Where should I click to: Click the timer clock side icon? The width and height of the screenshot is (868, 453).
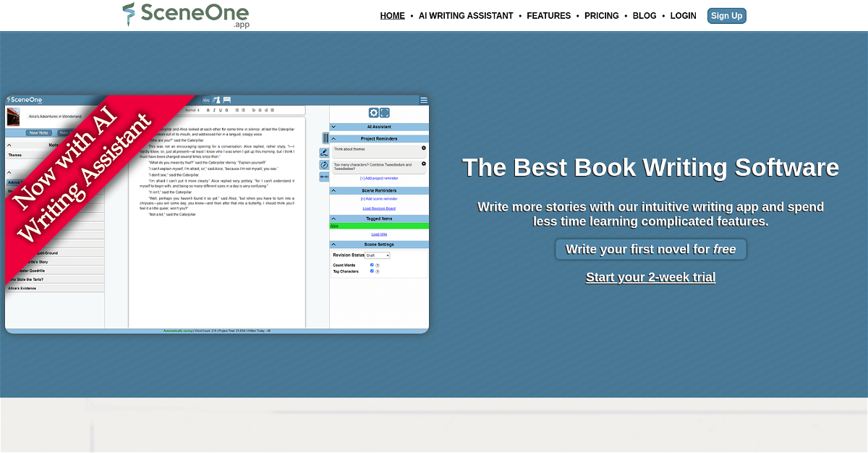click(x=324, y=165)
